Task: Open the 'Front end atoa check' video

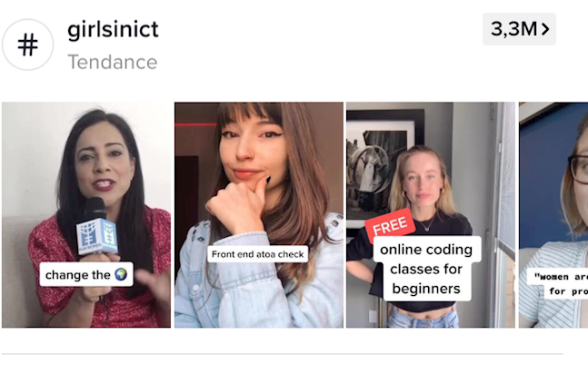Action: (x=259, y=215)
